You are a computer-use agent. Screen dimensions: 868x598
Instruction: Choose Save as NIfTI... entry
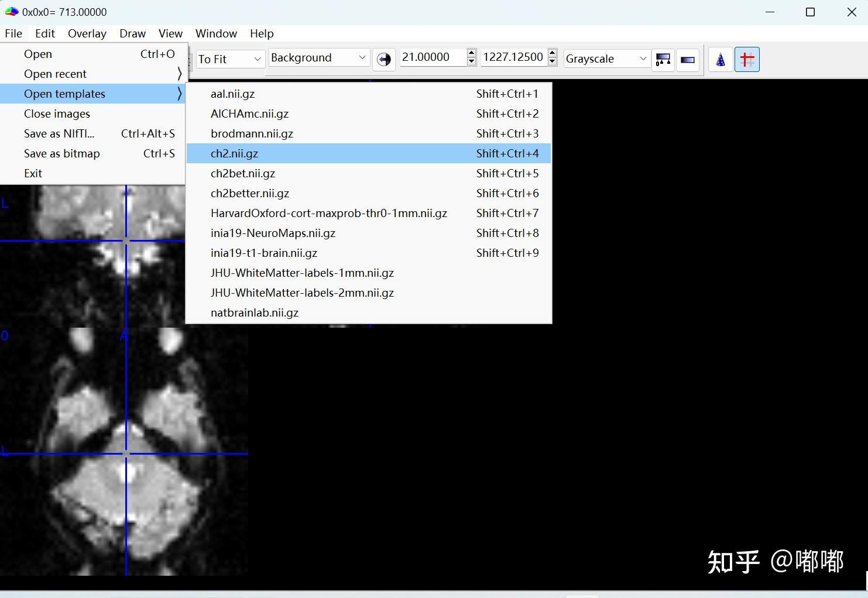click(94, 133)
